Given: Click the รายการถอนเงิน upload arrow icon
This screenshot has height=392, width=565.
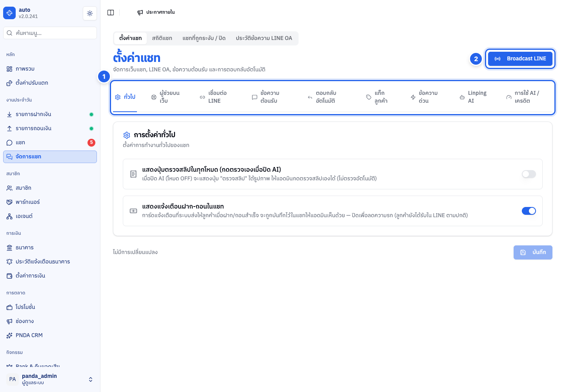Looking at the screenshot, I should pyautogui.click(x=9, y=129).
